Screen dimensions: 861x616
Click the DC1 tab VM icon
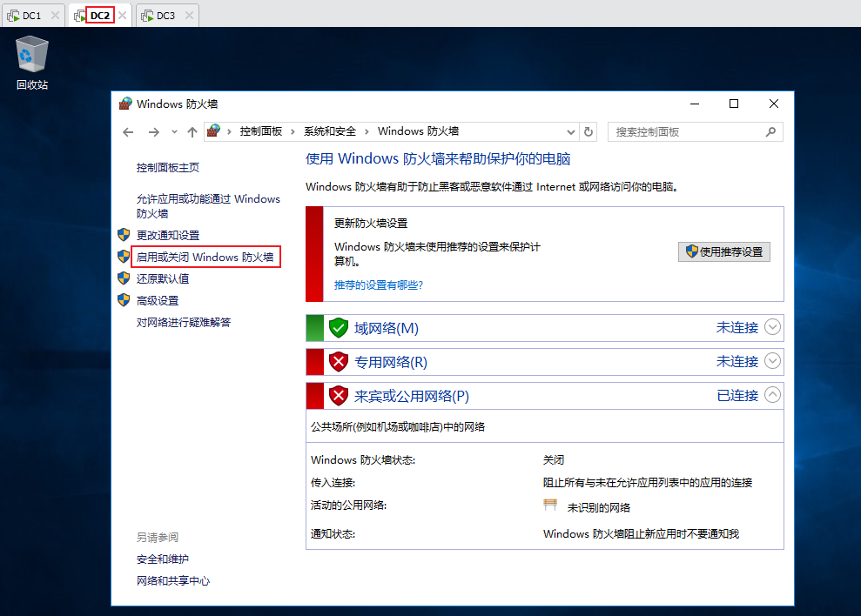click(x=13, y=16)
